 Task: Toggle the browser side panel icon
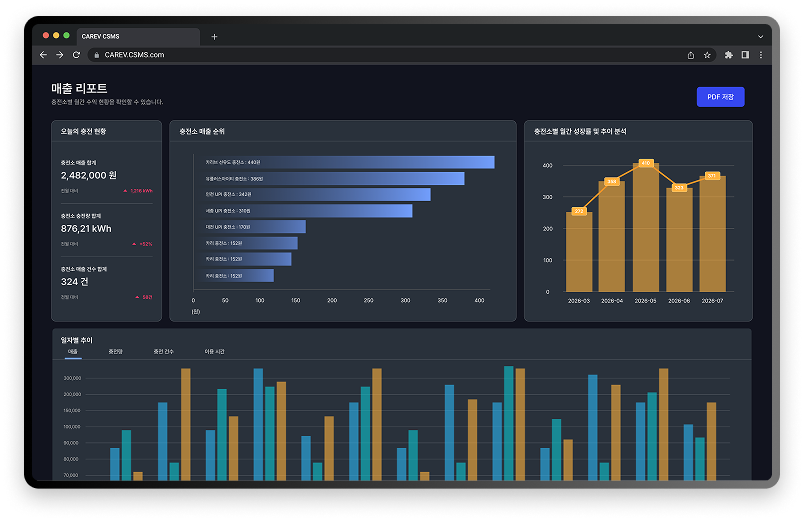point(745,55)
